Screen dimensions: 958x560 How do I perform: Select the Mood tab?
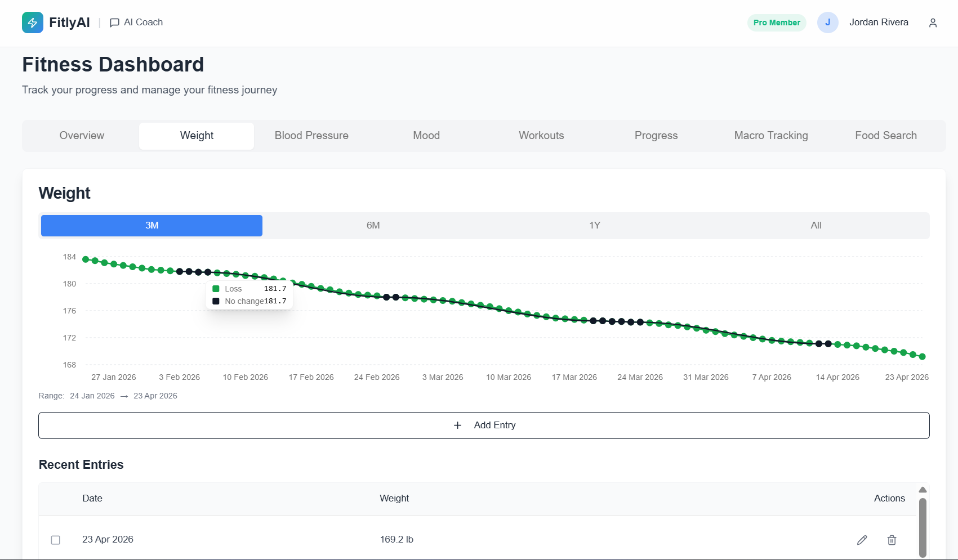pos(426,136)
